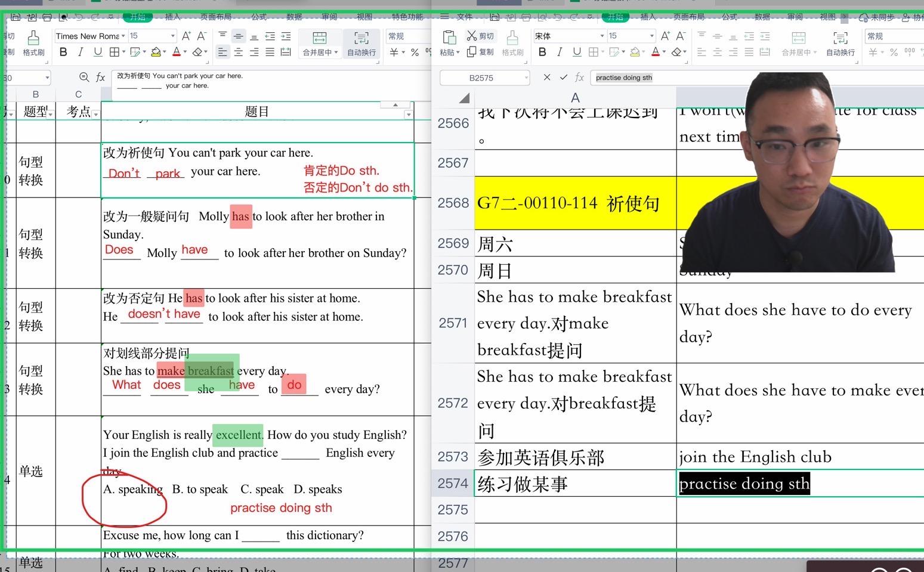Click fill color bucket in left window
The width and height of the screenshot is (924, 572).
pos(156,52)
